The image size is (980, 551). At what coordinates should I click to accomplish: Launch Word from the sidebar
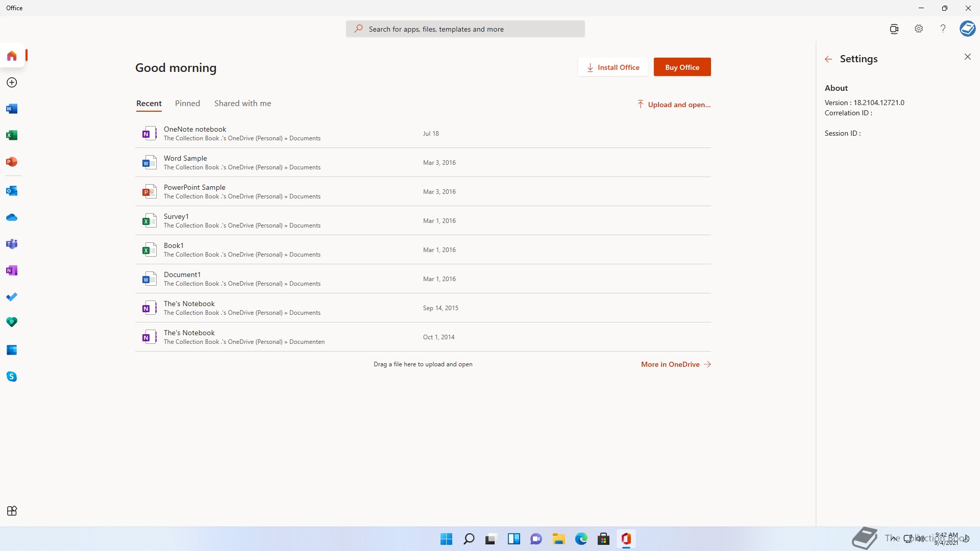pyautogui.click(x=12, y=109)
